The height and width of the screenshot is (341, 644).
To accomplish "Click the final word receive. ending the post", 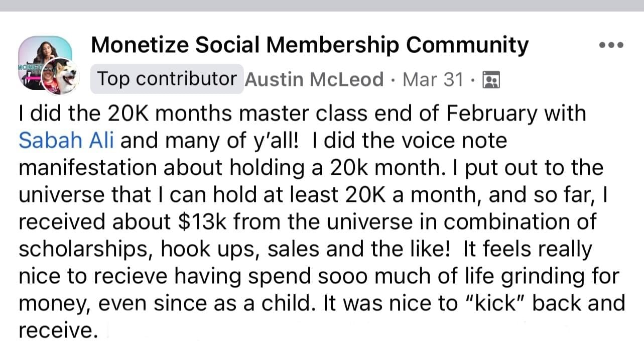I will pyautogui.click(x=57, y=331).
